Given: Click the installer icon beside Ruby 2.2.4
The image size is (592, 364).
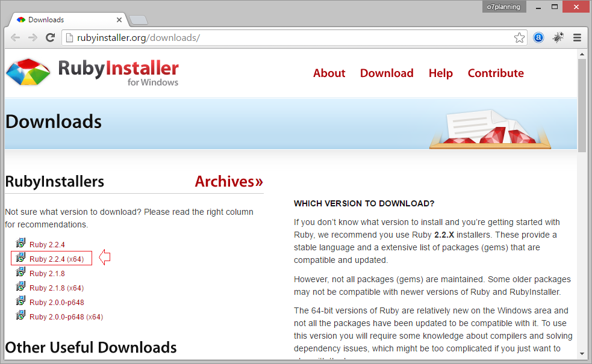Looking at the screenshot, I should pos(20,242).
